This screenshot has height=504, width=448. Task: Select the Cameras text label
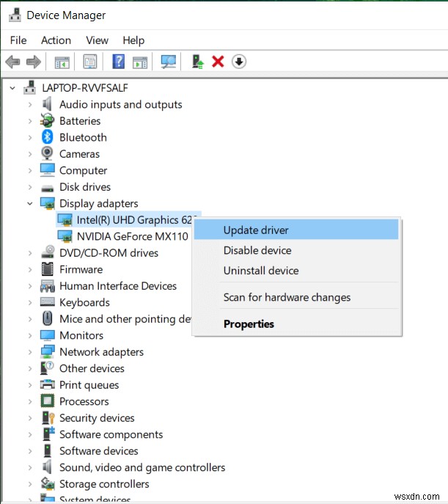[x=80, y=153]
